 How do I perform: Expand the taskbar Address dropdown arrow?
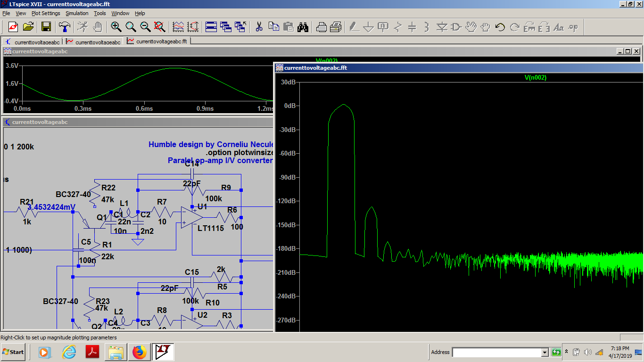545,352
